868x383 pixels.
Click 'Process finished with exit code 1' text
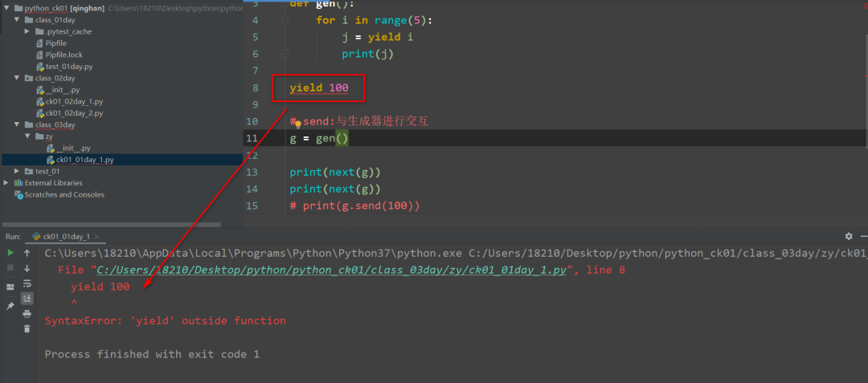[152, 354]
